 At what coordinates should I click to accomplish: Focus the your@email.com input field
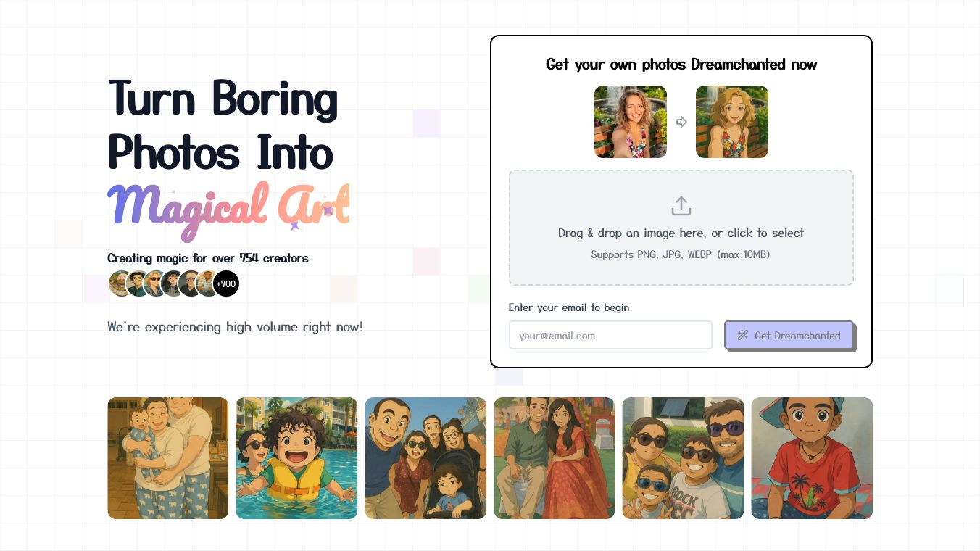(x=610, y=335)
